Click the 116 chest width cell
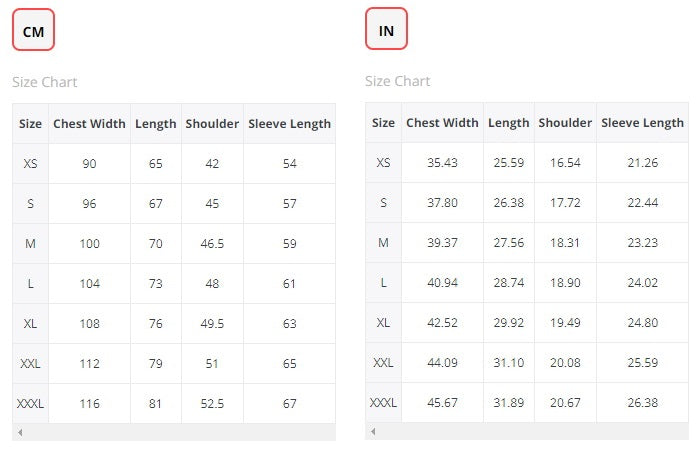 tap(89, 403)
